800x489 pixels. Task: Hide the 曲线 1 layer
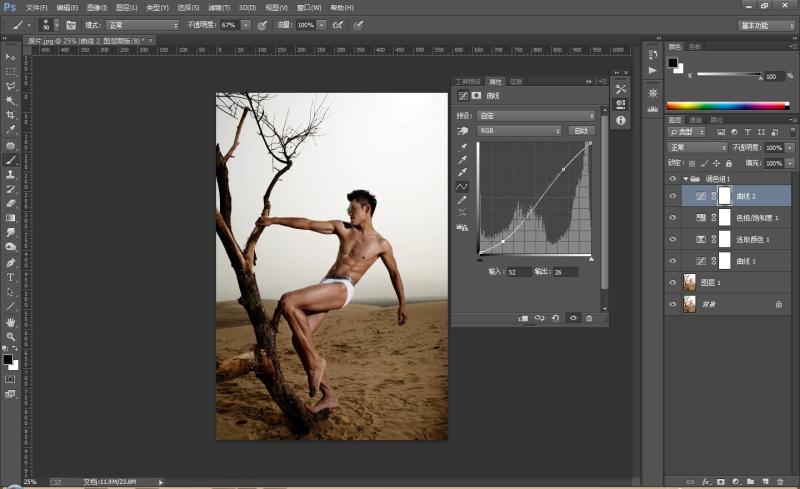click(672, 261)
